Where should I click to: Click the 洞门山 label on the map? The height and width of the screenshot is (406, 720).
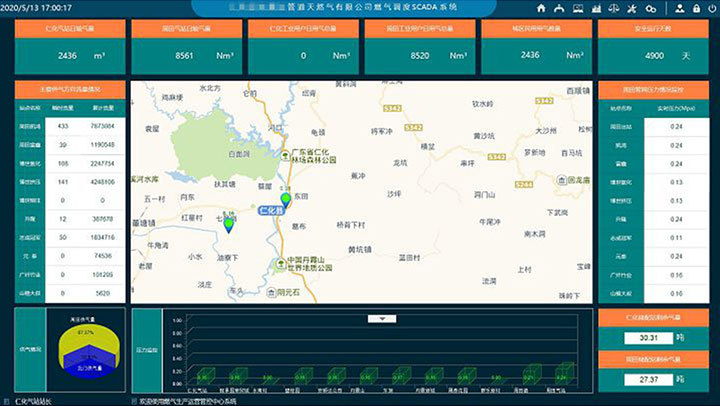pyautogui.click(x=484, y=195)
